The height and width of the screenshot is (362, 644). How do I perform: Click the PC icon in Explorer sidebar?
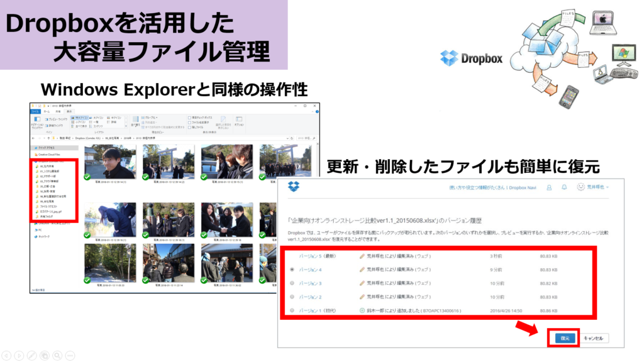(x=36, y=230)
